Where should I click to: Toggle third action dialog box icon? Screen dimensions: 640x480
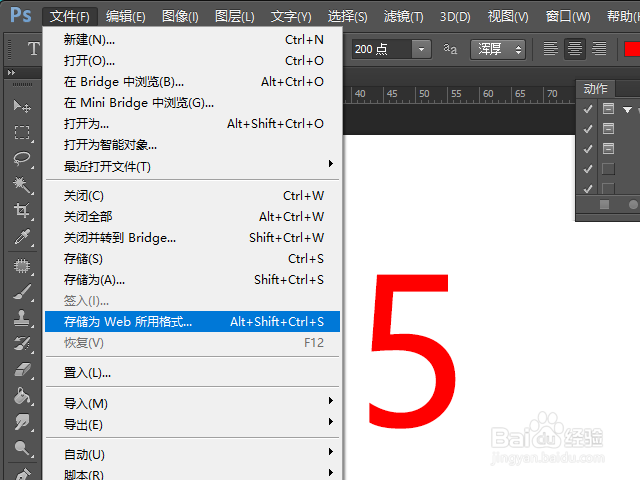click(608, 149)
